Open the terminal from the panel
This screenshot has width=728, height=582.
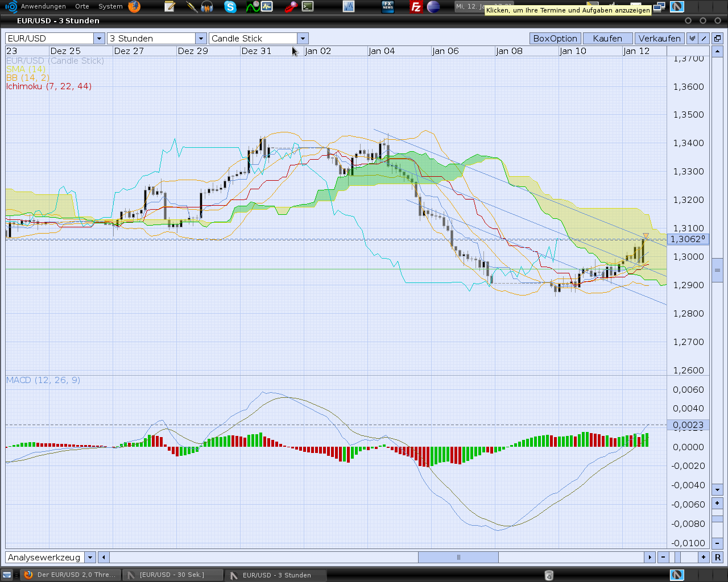click(308, 7)
